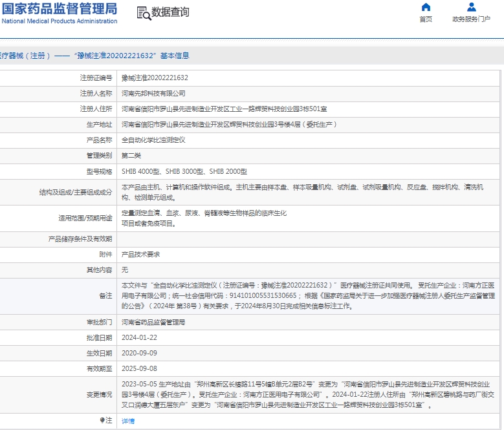The width and height of the screenshot is (504, 433).
Task: Click expiry date 2025-09-08
Action: coord(139,369)
